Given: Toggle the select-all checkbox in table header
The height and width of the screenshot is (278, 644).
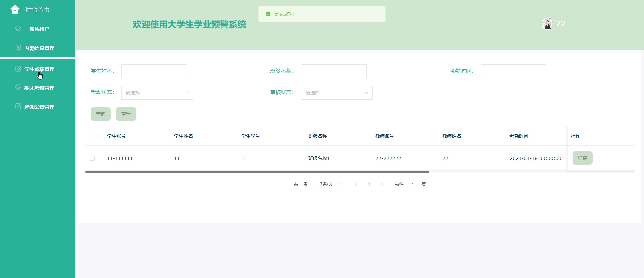Looking at the screenshot, I should pyautogui.click(x=91, y=136).
